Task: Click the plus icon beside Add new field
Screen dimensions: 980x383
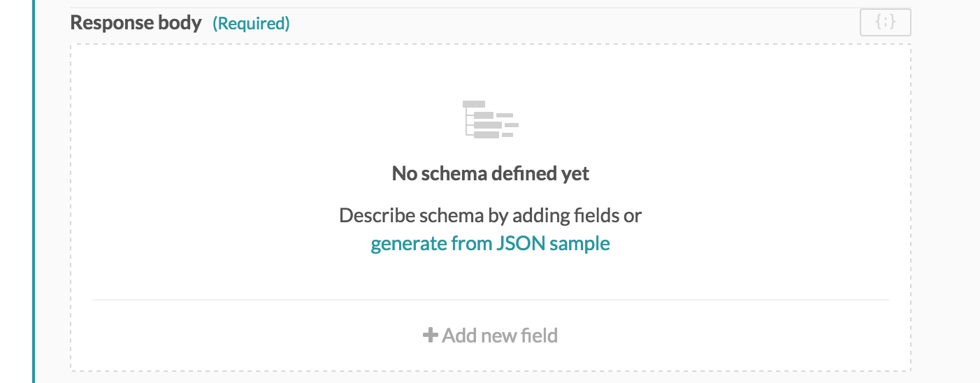Action: point(431,335)
